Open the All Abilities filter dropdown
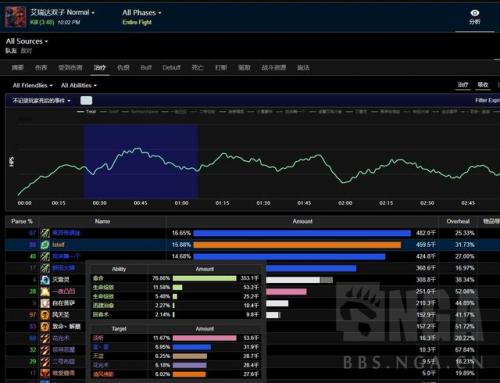The width and height of the screenshot is (500, 383). pos(79,85)
